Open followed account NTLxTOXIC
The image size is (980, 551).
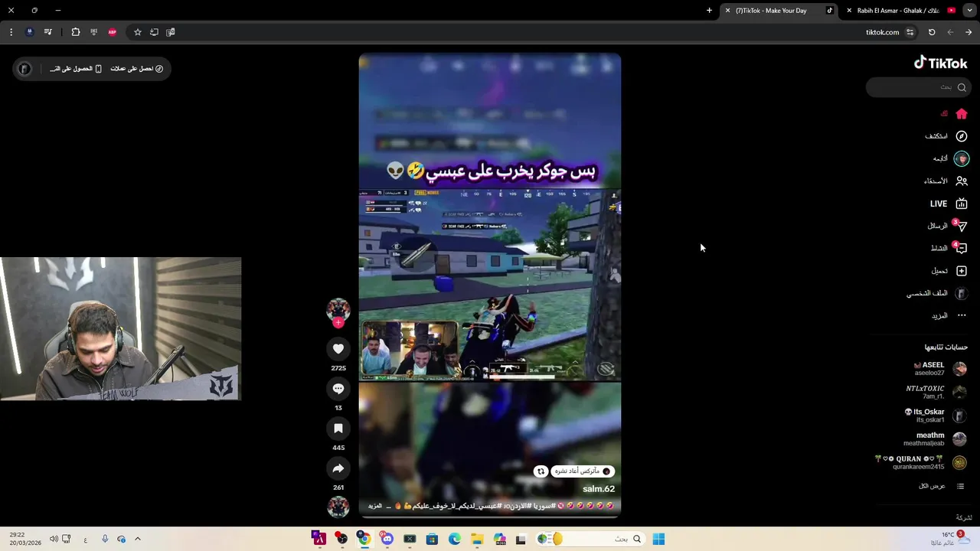pyautogui.click(x=936, y=393)
